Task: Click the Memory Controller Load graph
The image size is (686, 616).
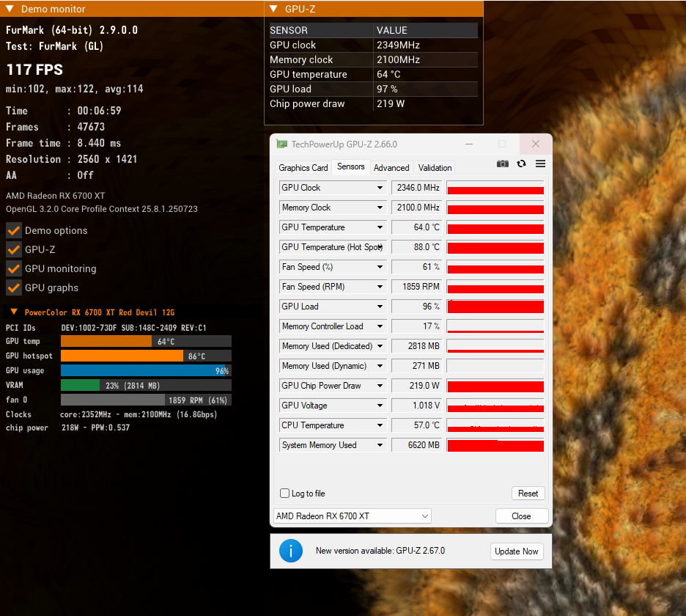Action: pyautogui.click(x=495, y=326)
